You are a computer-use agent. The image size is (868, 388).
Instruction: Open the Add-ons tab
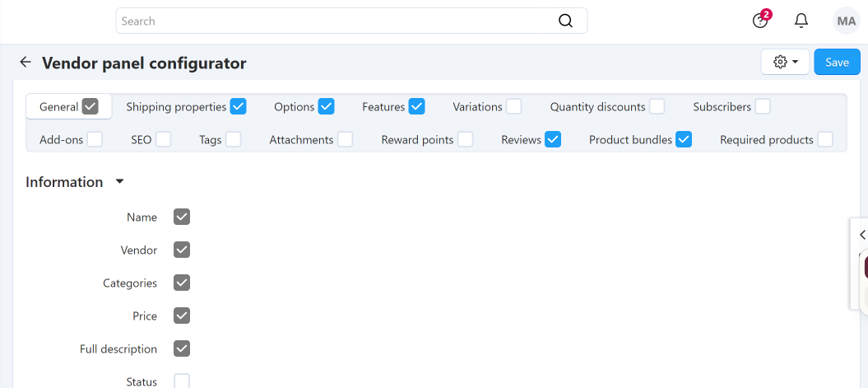(61, 140)
